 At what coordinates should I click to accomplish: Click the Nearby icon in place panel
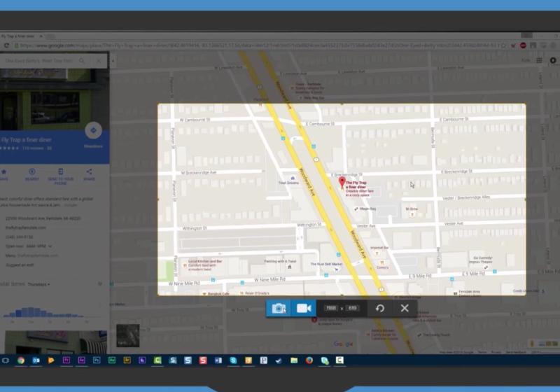click(x=32, y=171)
